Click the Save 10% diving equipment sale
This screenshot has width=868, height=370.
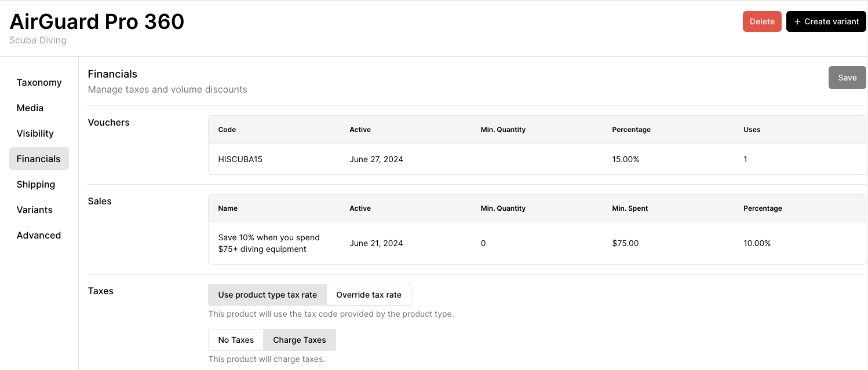(269, 243)
